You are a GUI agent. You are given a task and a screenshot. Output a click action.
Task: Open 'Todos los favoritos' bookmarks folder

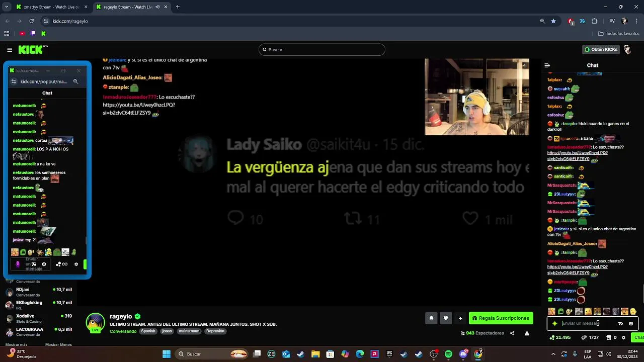(618, 34)
